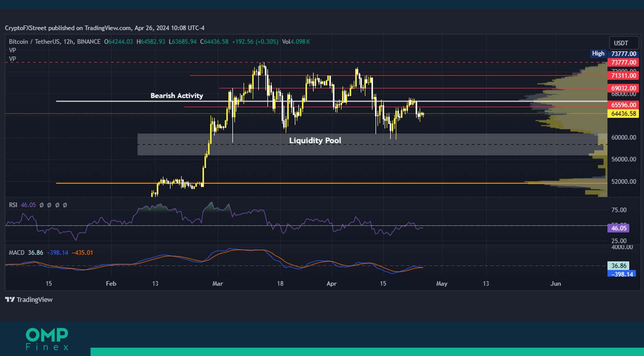Viewport: 644px width, 356px height.
Task: Click the Feb date on the time axis
Action: pos(111,284)
